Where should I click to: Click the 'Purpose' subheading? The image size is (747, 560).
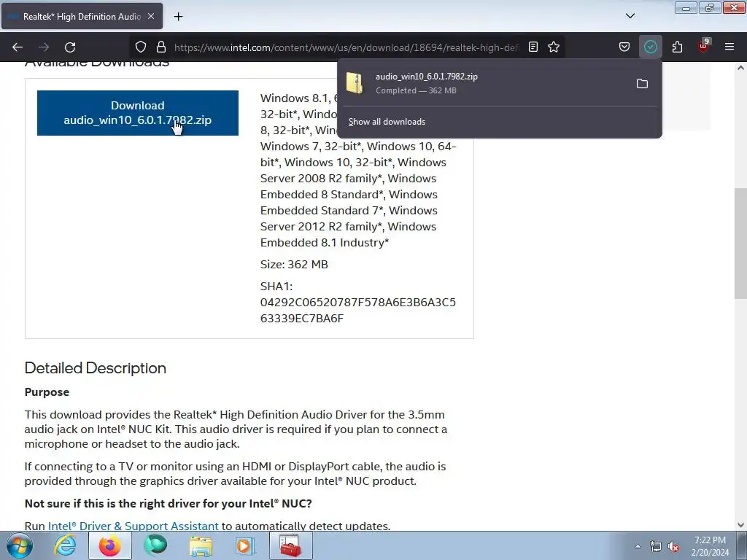point(47,392)
